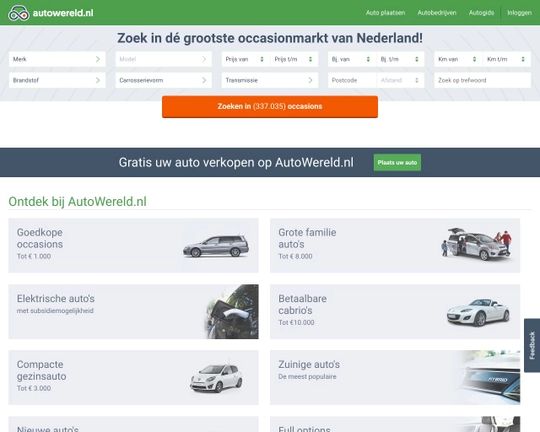Viewport: 540px width, 432px height.
Task: Expand the Merk selector
Action: tap(57, 59)
